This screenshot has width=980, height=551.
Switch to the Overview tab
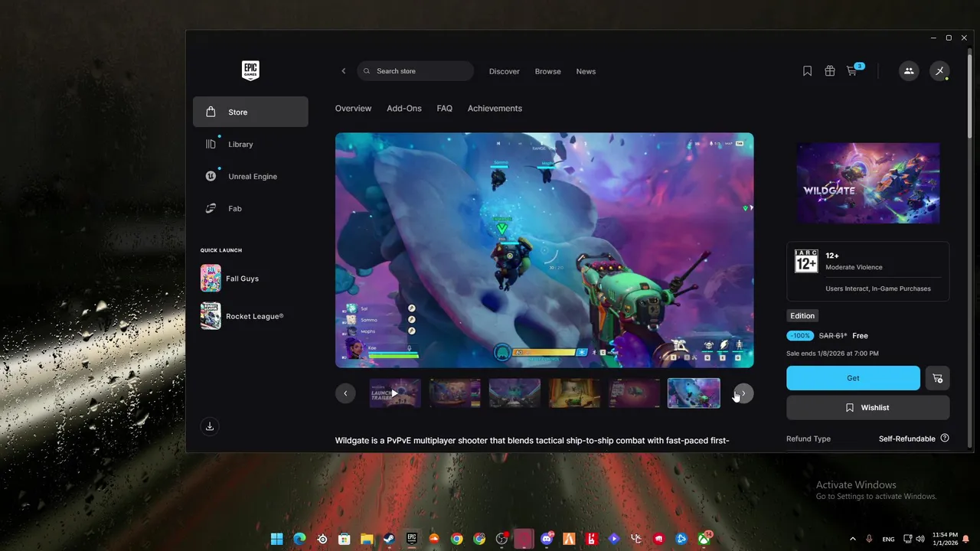pyautogui.click(x=353, y=109)
